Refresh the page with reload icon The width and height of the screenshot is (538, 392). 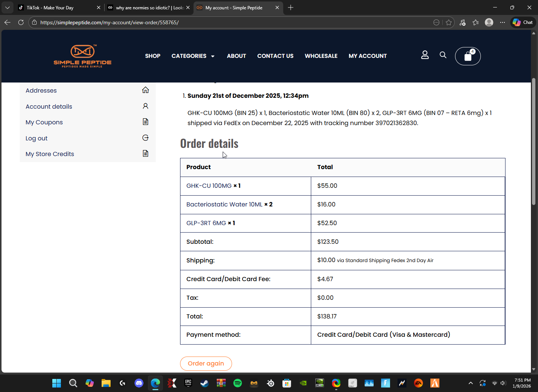[21, 22]
